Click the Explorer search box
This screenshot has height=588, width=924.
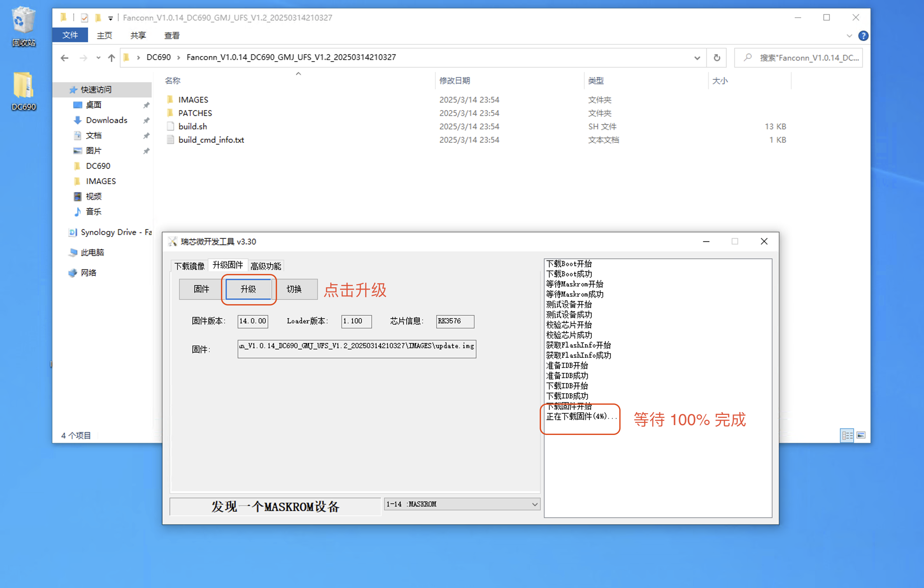(x=798, y=58)
